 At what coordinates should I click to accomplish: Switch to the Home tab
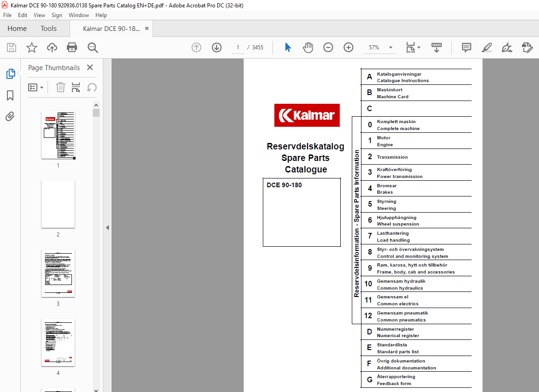[x=17, y=29]
